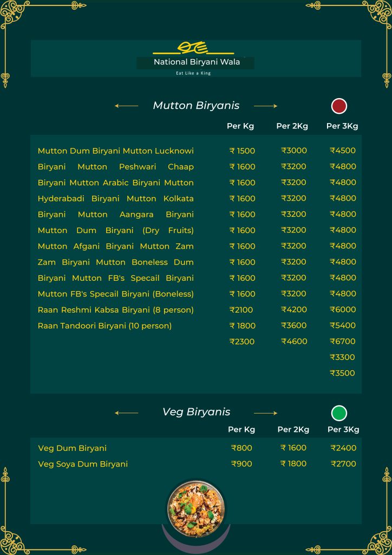
Task: Select the line Mutton Dum Biryani Mutton Lucknowi
Action: [115, 151]
